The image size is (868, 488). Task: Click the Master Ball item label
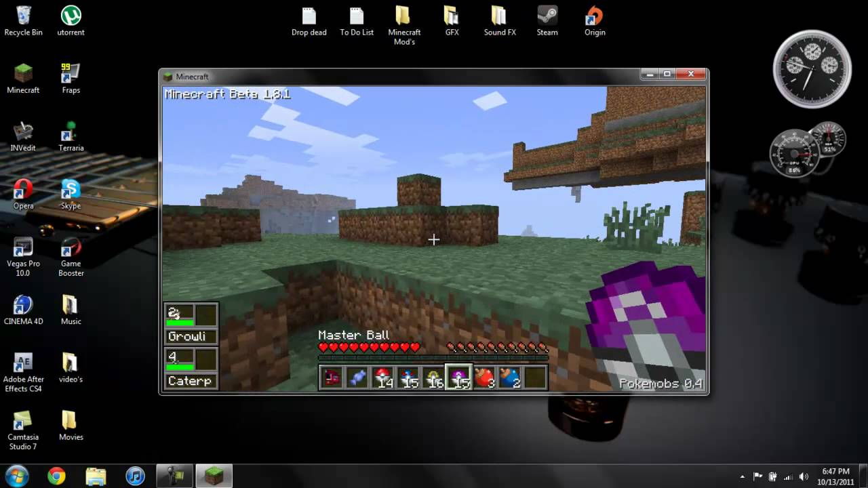354,335
